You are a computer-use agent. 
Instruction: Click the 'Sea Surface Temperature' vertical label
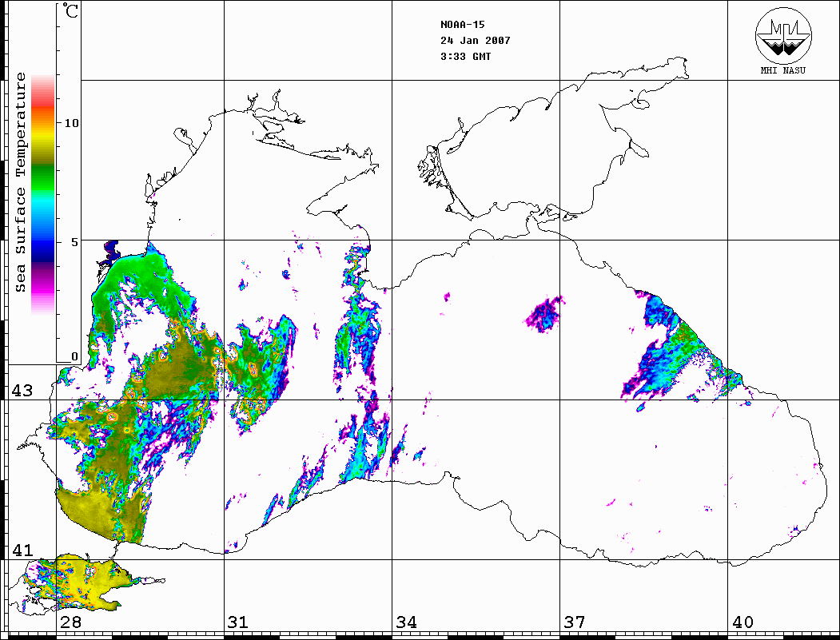click(21, 183)
